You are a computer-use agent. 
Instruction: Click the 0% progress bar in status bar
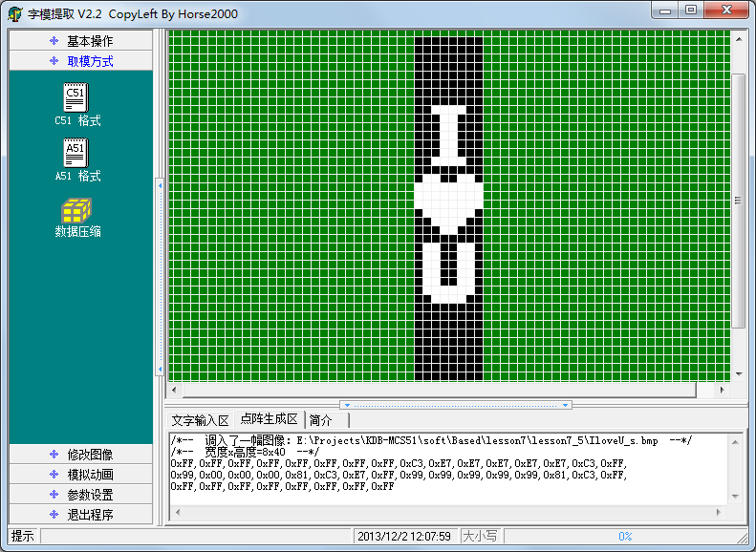625,537
